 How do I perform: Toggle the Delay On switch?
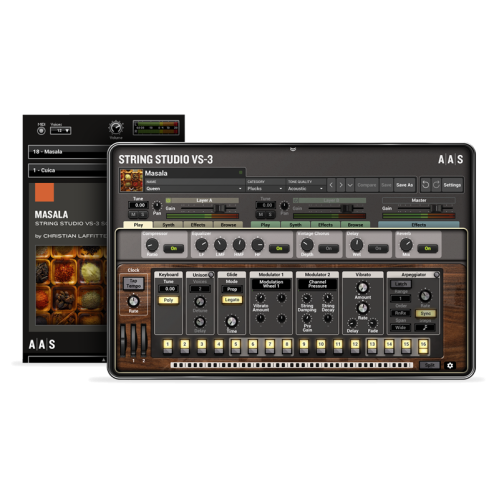pos(378,249)
